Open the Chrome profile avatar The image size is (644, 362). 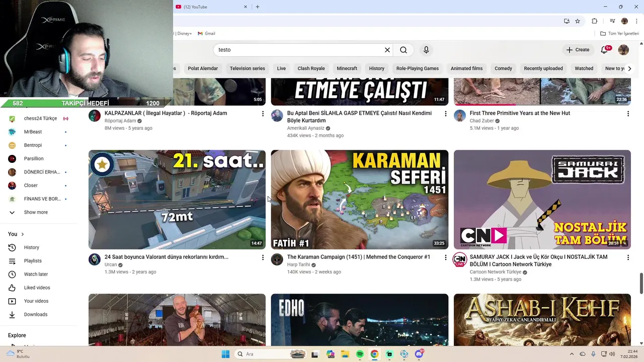pyautogui.click(x=624, y=21)
